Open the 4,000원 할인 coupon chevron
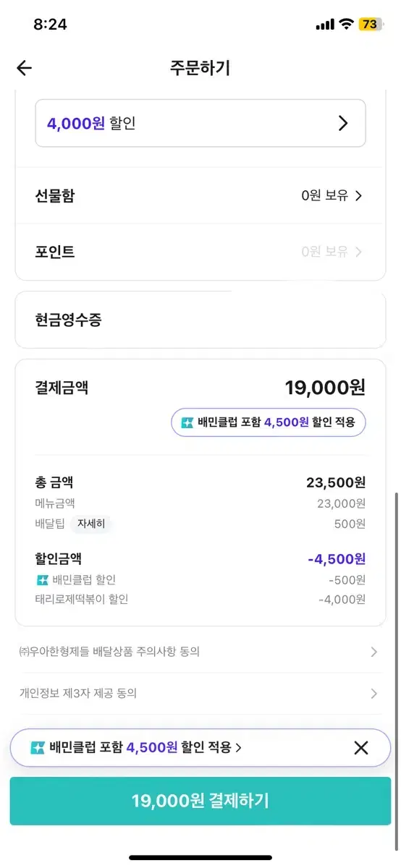This screenshot has height=868, width=401. point(344,124)
